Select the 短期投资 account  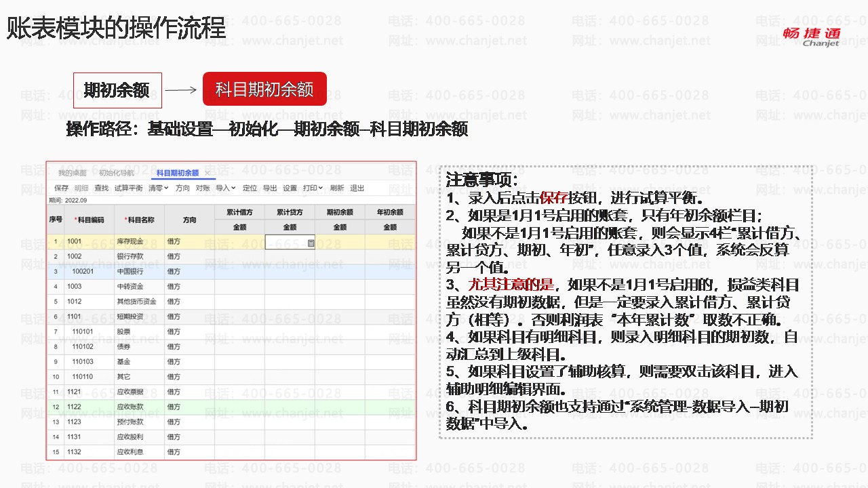(x=129, y=317)
